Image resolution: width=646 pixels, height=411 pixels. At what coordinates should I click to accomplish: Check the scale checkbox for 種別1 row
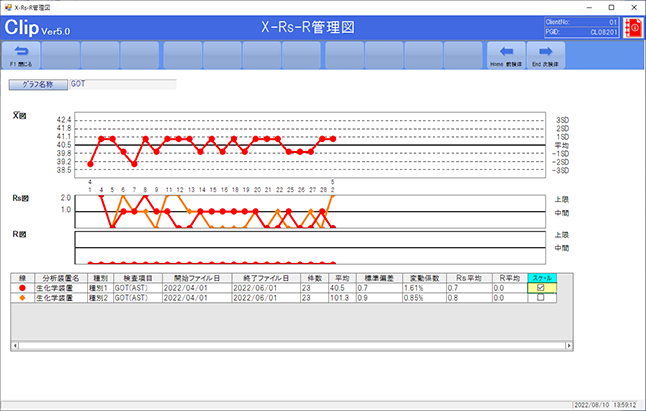(541, 287)
